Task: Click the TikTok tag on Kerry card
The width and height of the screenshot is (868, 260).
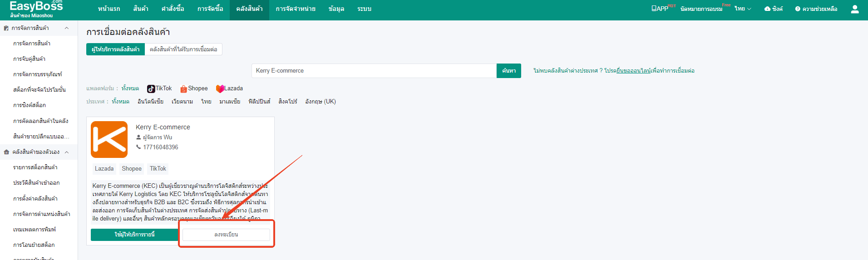Action: 158,169
